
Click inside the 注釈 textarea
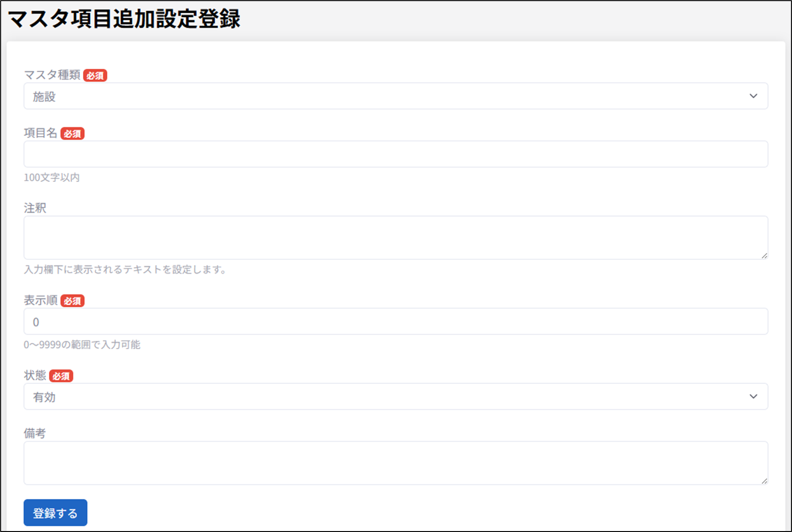point(396,237)
